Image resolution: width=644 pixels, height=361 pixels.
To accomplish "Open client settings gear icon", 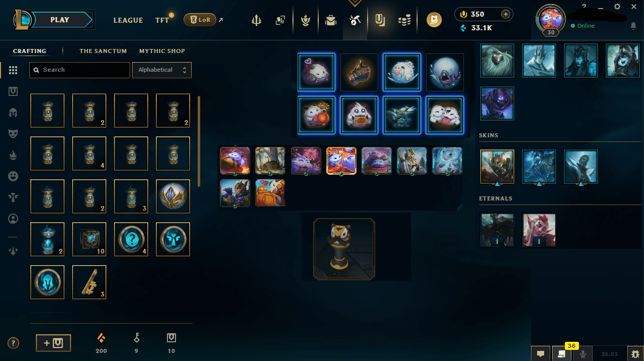I will coord(617,7).
